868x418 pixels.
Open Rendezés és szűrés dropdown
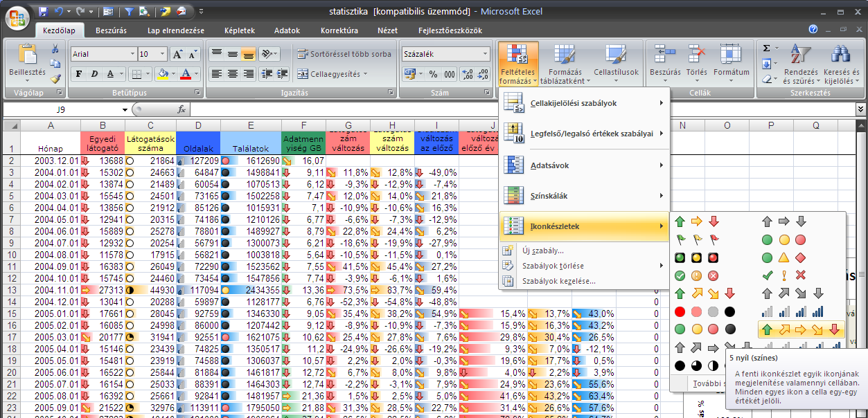(x=800, y=64)
